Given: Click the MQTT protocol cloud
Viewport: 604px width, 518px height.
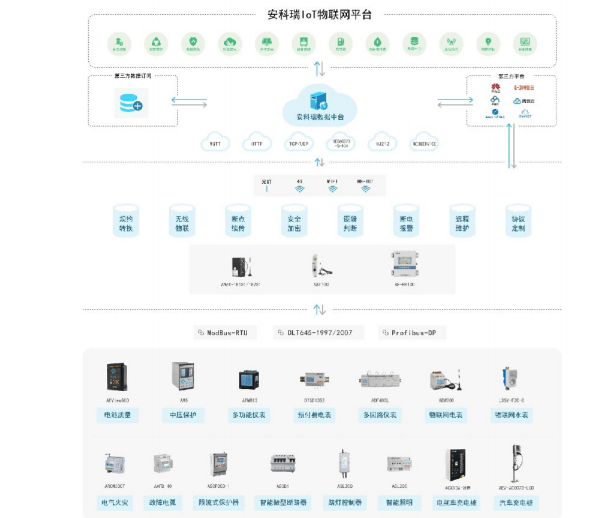Looking at the screenshot, I should click(x=215, y=143).
